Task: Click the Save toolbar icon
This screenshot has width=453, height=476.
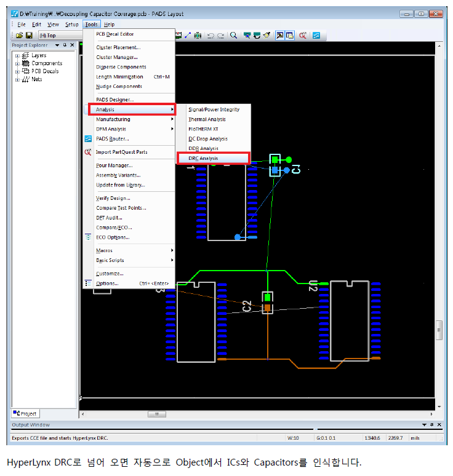Action: [x=29, y=36]
